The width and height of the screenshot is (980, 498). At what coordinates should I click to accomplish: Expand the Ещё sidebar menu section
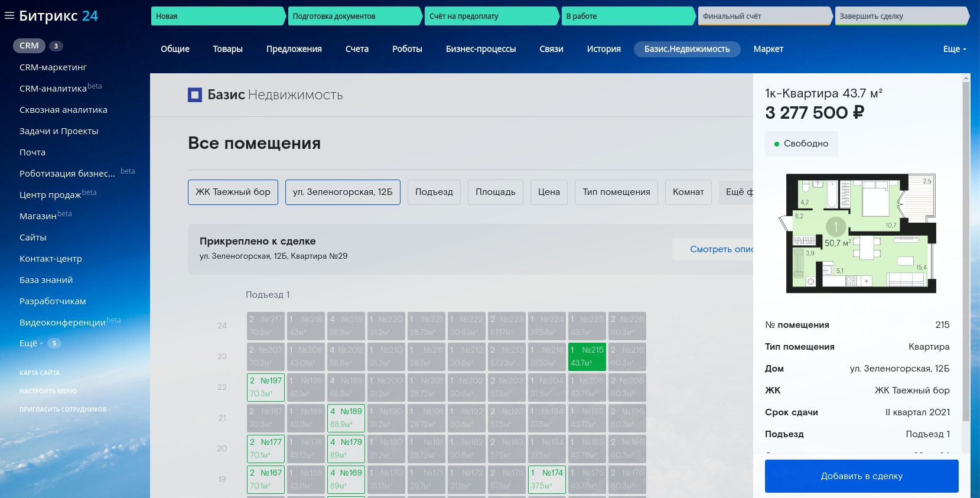pos(31,343)
